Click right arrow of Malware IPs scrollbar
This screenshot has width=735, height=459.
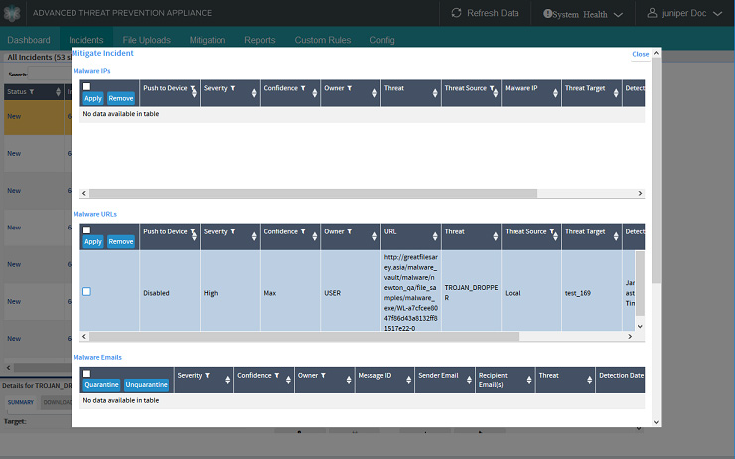pyautogui.click(x=640, y=193)
